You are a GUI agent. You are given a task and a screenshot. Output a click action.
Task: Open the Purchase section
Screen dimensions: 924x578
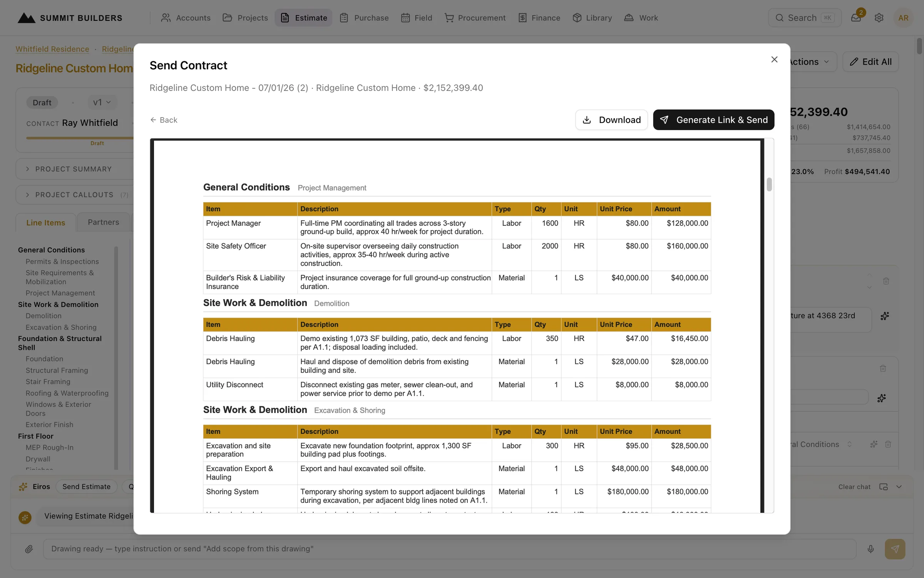point(364,18)
